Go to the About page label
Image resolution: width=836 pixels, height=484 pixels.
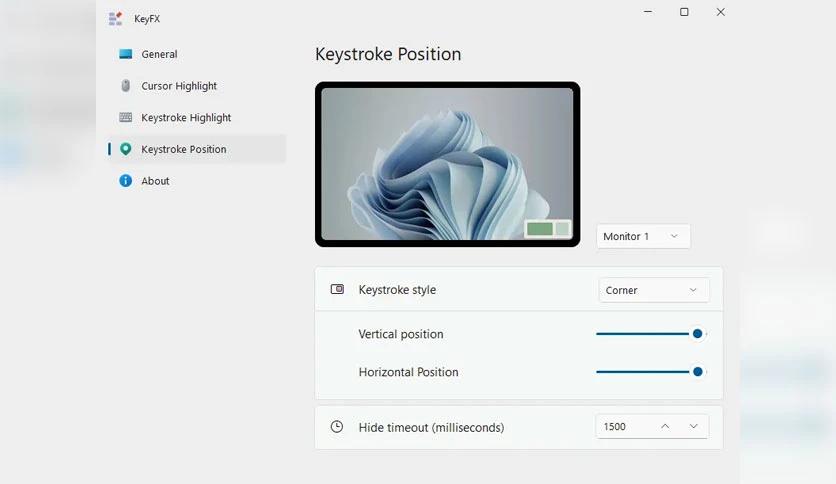[x=155, y=181]
